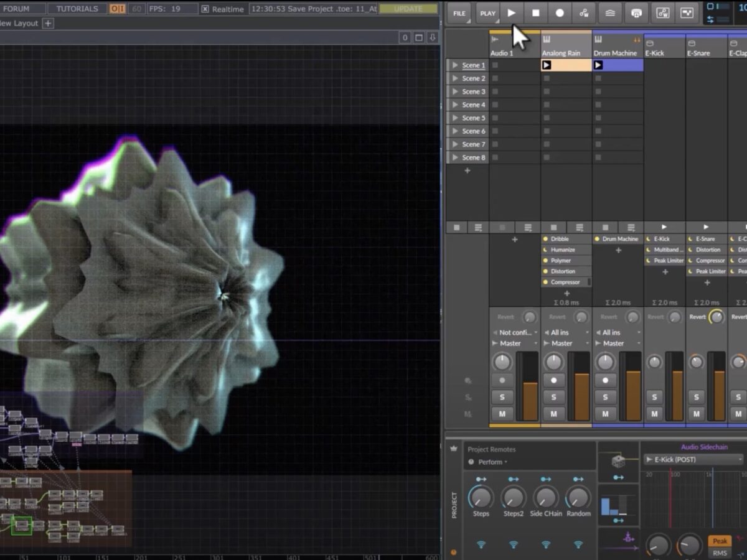Toggle the Realtime checkbox
Viewport: 747px width, 560px height.
point(205,9)
